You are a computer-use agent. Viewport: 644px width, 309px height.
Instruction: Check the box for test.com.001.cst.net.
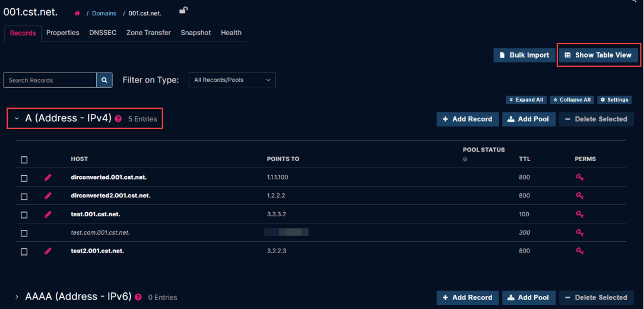tap(24, 233)
